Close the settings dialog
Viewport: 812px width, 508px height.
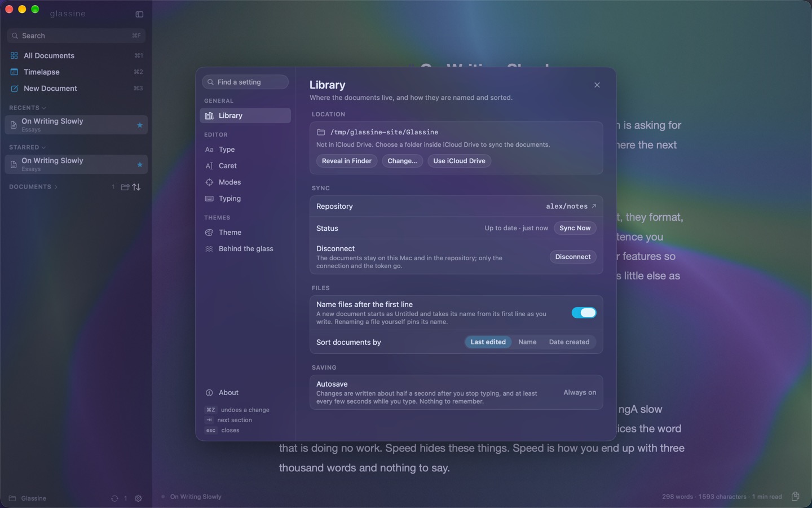597,85
